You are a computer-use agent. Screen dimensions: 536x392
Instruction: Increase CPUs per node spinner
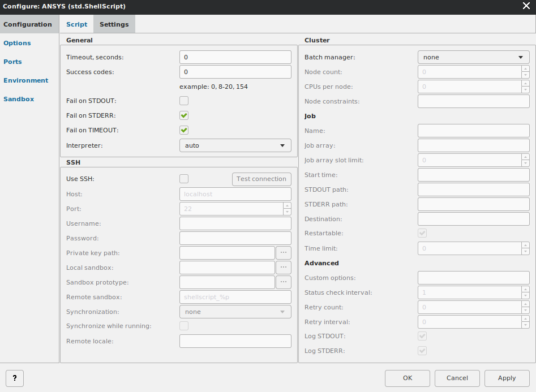pos(525,83)
